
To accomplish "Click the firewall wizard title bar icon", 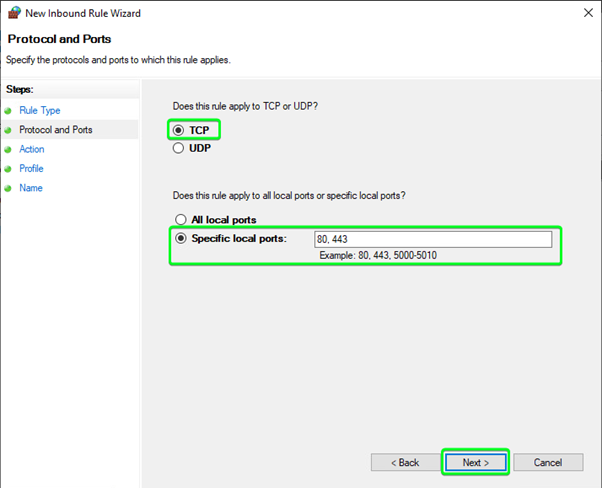I will (14, 13).
